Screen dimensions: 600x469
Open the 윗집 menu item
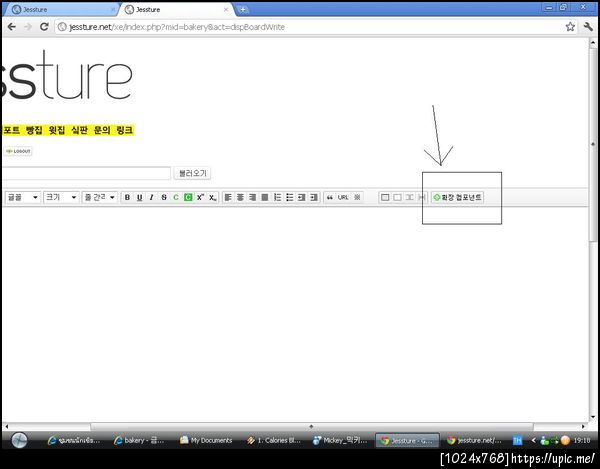tap(57, 130)
